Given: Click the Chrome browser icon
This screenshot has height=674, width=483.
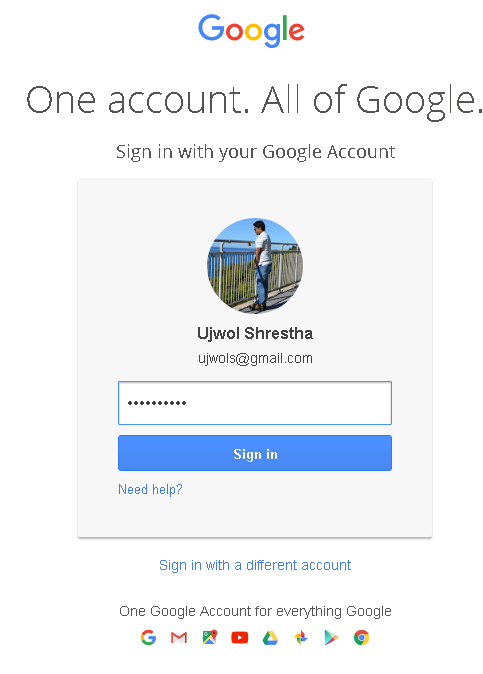Looking at the screenshot, I should 361,637.
